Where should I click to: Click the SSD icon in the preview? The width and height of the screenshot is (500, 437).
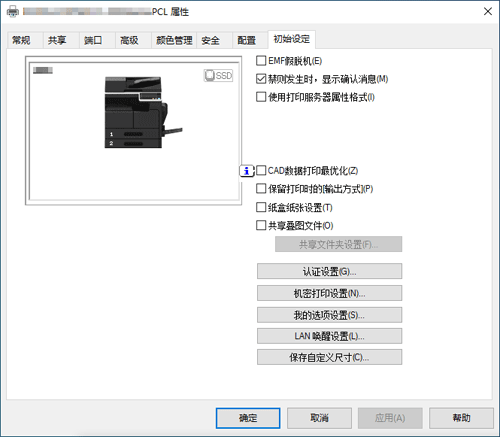click(x=218, y=75)
